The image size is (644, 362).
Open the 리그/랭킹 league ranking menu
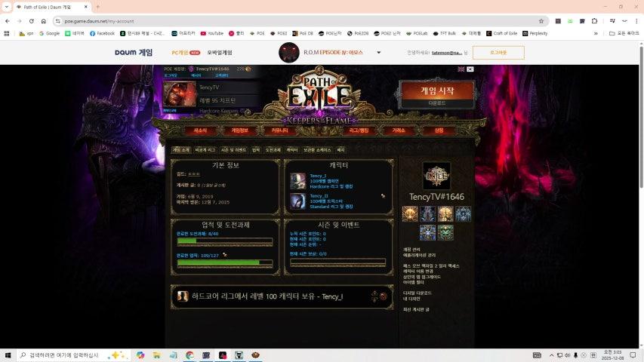(359, 130)
